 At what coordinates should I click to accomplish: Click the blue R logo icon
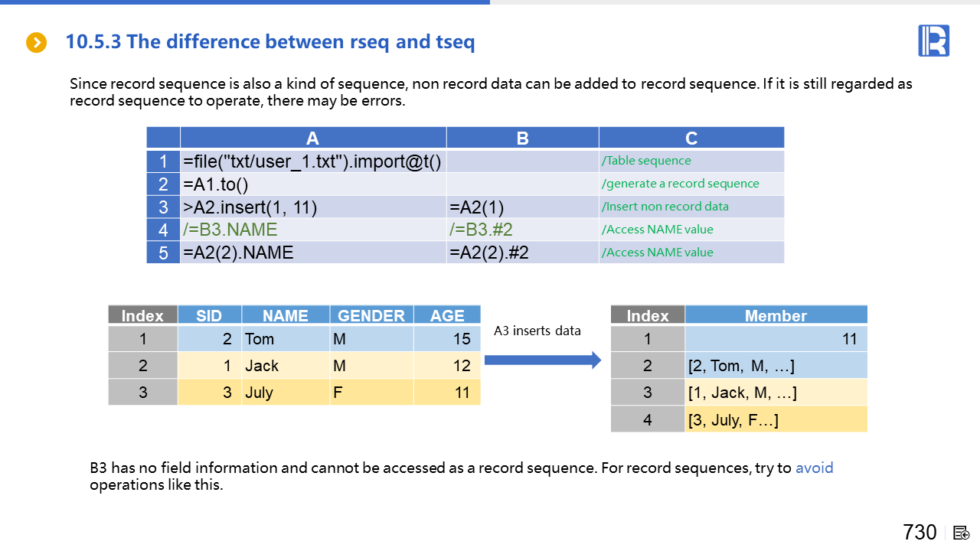(933, 41)
